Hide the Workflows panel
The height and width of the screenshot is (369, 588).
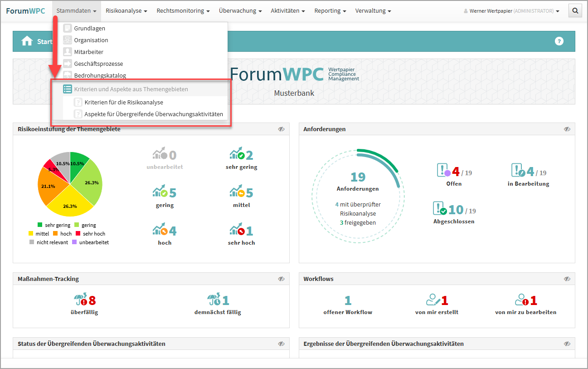click(x=567, y=279)
